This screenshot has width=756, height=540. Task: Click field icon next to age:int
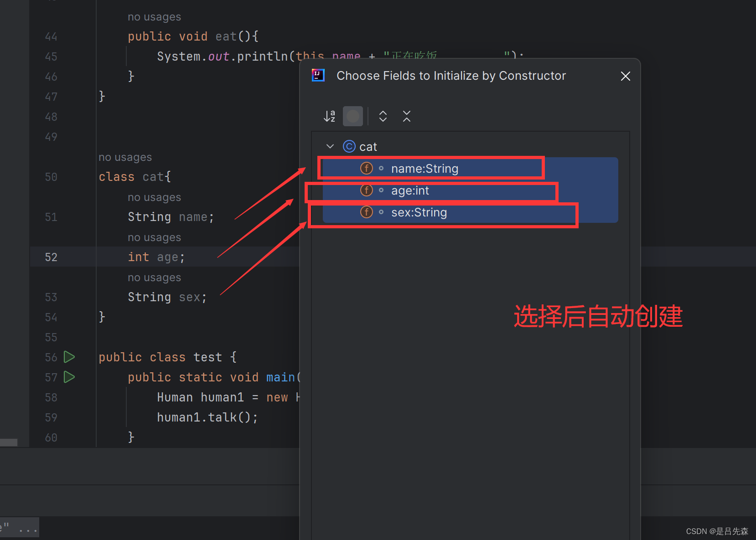(367, 190)
